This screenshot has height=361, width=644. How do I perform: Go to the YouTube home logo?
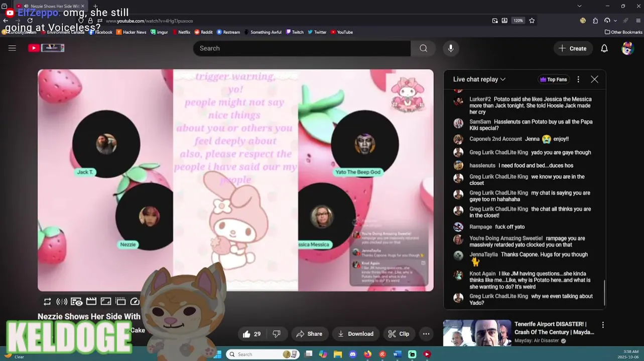tap(46, 48)
